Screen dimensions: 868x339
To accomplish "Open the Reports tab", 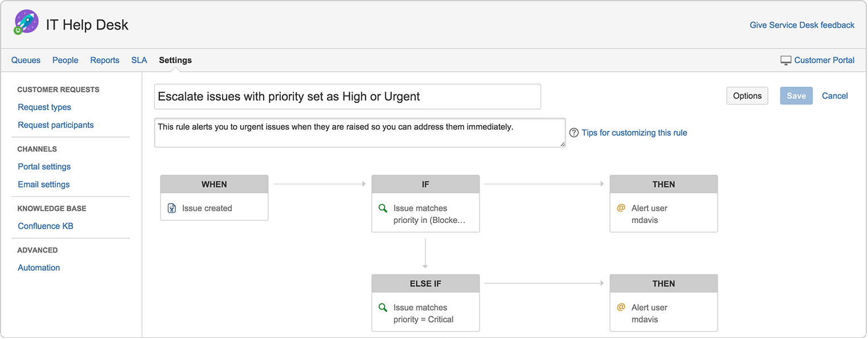I will tap(105, 60).
